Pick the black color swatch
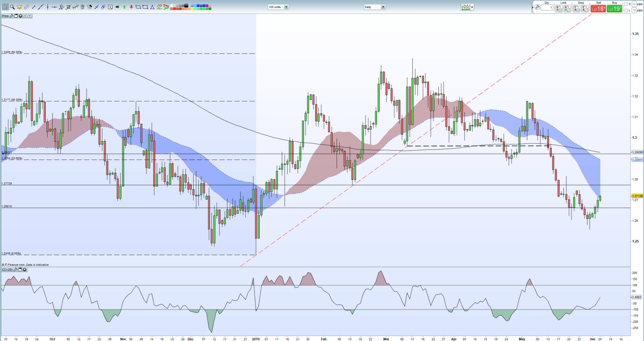Viewport: 644px width, 341px height. point(187,6)
